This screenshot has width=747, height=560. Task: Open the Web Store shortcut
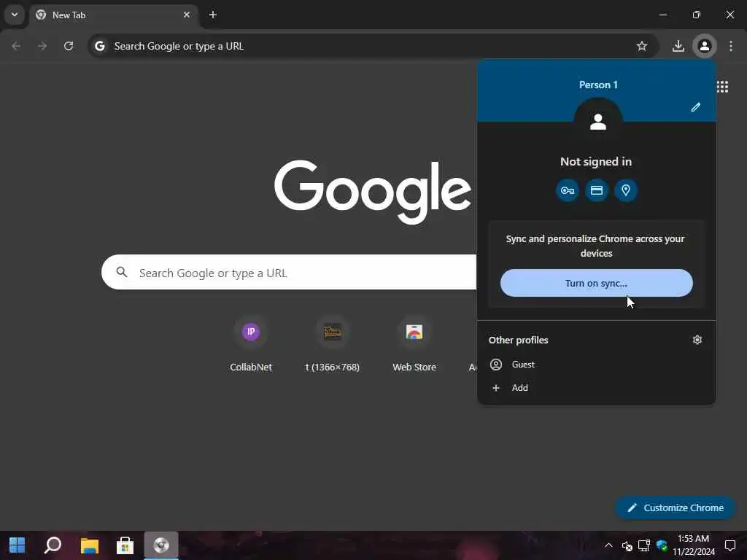point(414,345)
